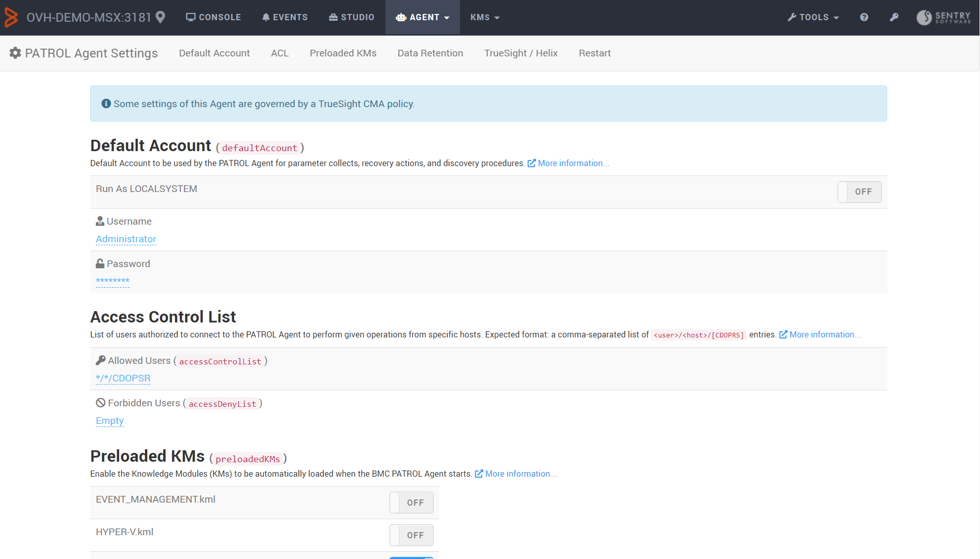This screenshot has height=559, width=980.
Task: Jump to Data Retention section tab
Action: [430, 53]
